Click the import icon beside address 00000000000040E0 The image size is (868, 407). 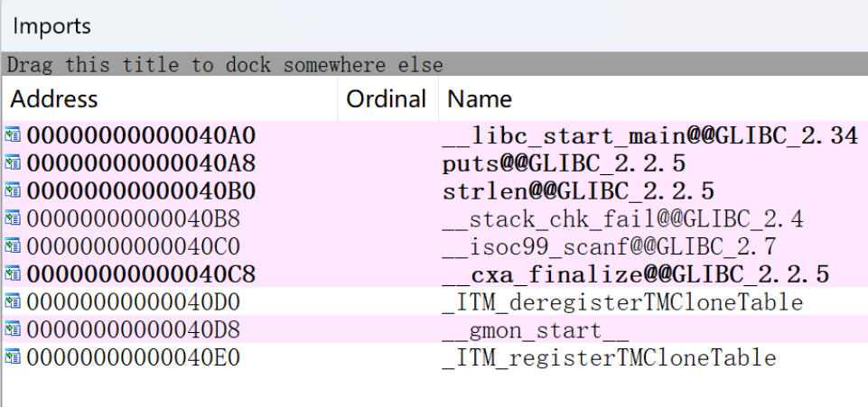click(x=12, y=356)
